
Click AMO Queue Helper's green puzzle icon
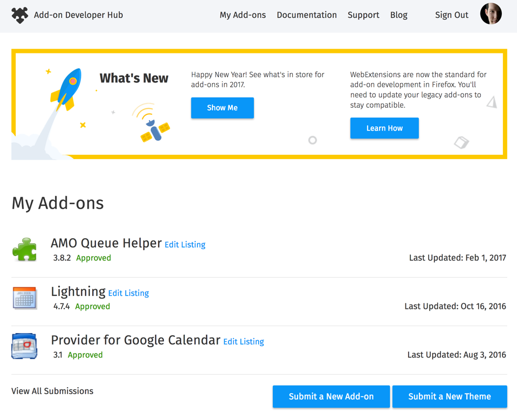click(x=25, y=248)
